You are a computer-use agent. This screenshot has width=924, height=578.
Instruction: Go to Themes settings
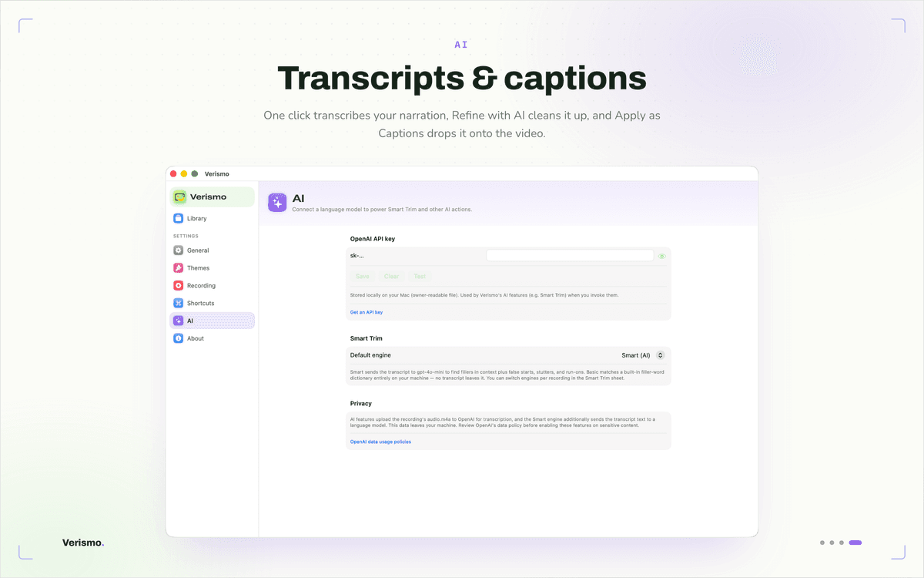pos(212,268)
